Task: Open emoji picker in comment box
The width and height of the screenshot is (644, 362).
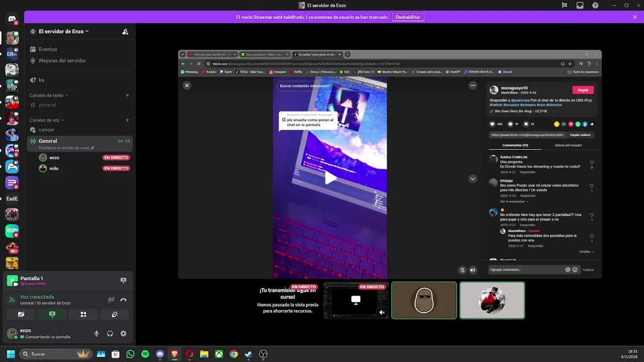Action: click(x=575, y=269)
